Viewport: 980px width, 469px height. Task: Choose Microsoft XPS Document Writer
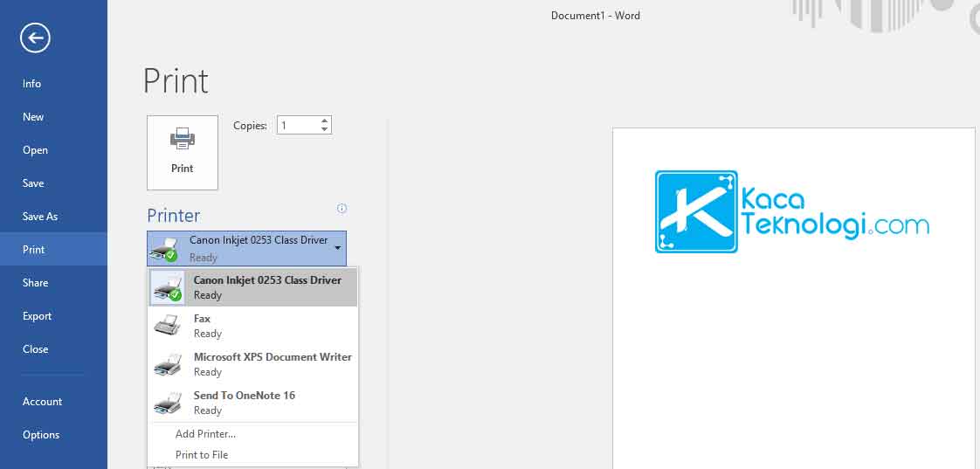point(253,364)
